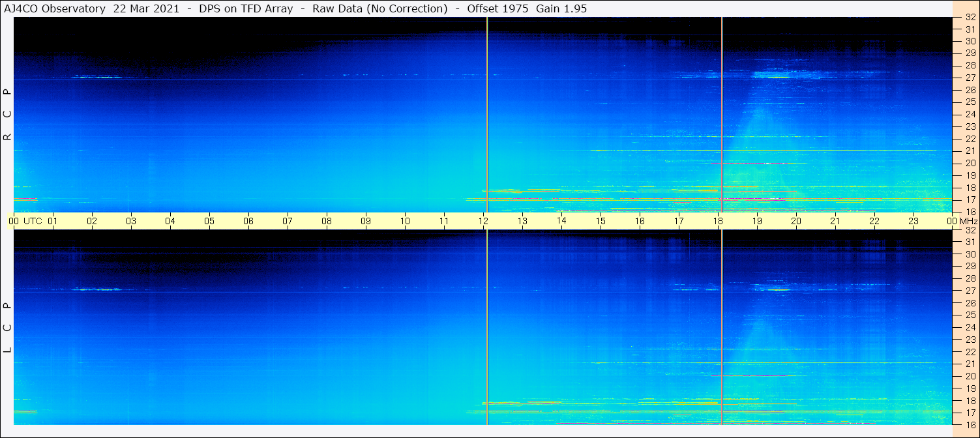The height and width of the screenshot is (438, 980).
Task: Select hour 12 on the UTC axis
Action: tap(483, 221)
